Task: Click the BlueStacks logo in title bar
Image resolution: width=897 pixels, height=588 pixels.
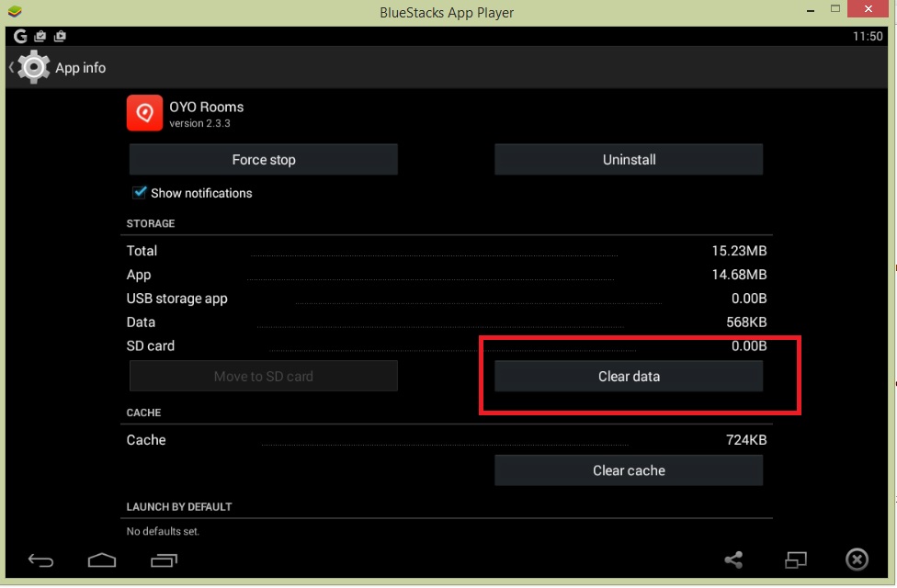Action: coord(15,11)
